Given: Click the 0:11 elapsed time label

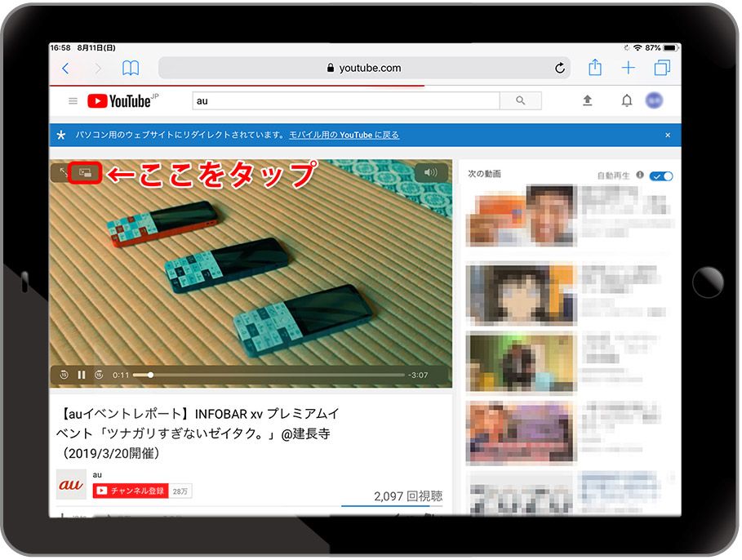Looking at the screenshot, I should pos(121,375).
